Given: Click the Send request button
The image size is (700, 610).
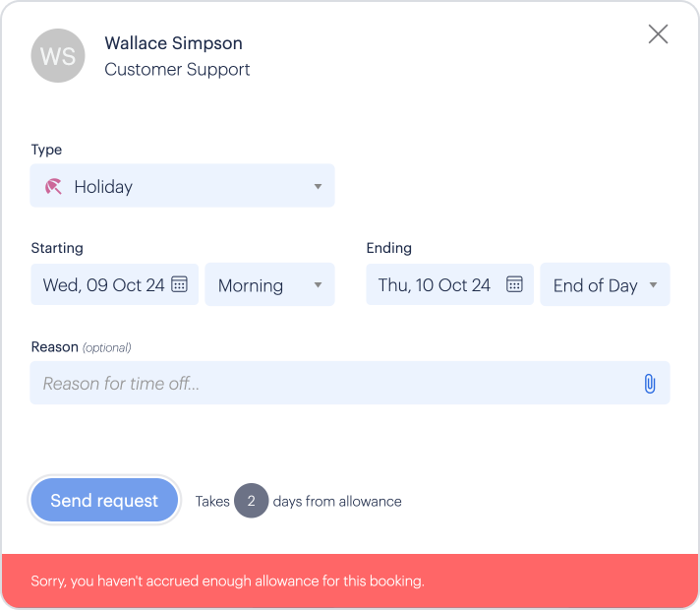Looking at the screenshot, I should pyautogui.click(x=104, y=501).
